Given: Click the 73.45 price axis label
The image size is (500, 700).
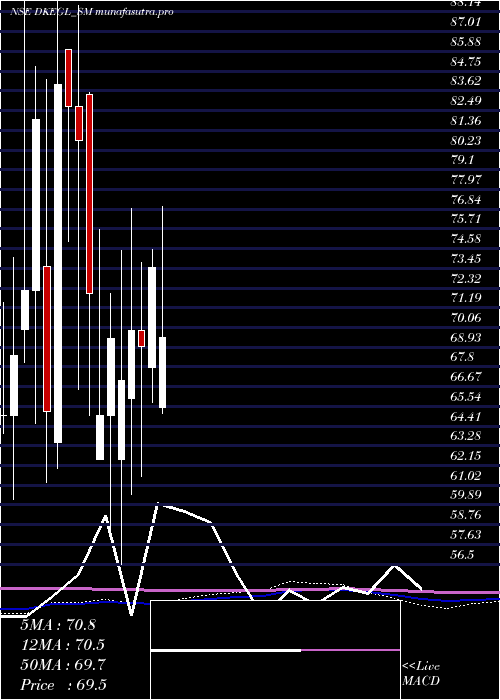Looking at the screenshot, I should [466, 258].
